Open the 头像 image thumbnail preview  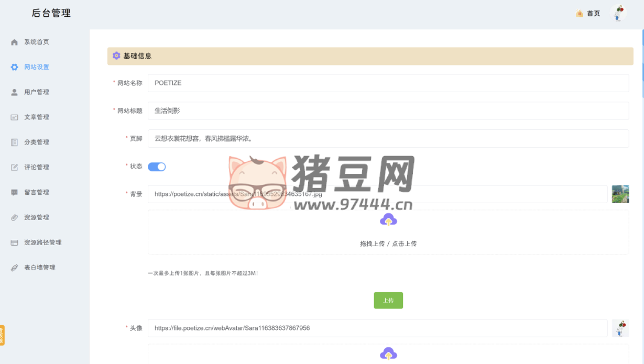pyautogui.click(x=620, y=328)
